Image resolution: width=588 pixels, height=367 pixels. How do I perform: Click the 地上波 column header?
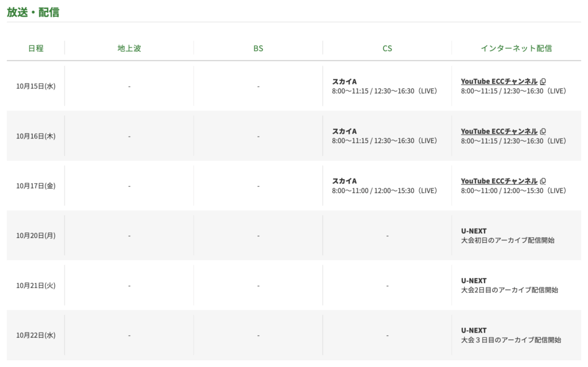coord(129,48)
